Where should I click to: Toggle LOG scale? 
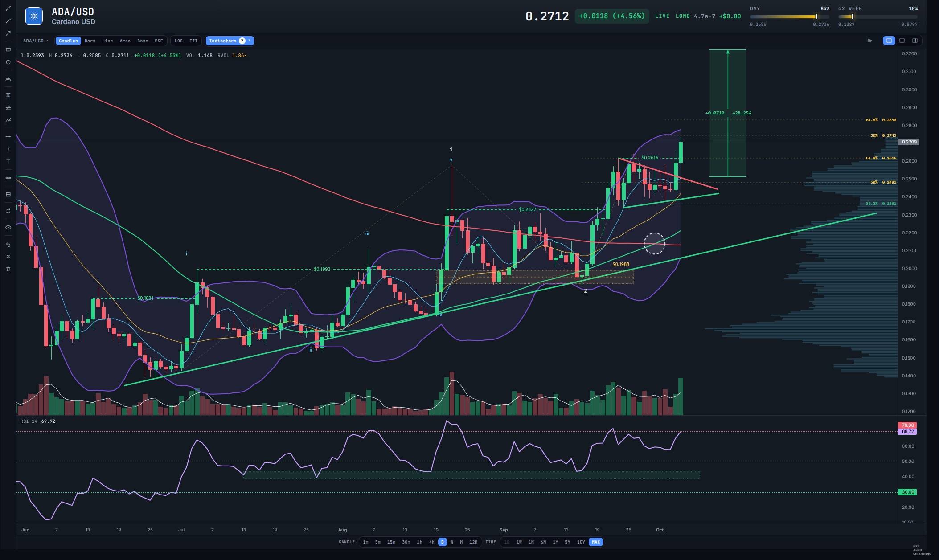[179, 41]
